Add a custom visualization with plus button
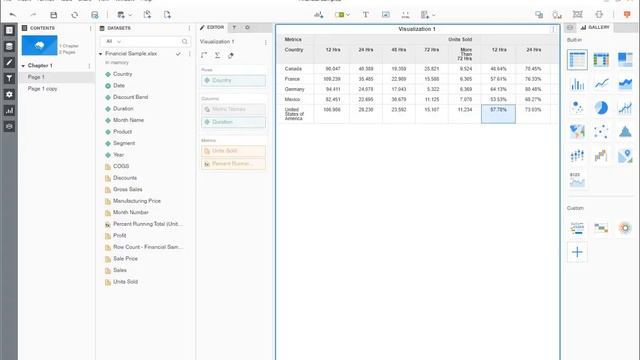The height and width of the screenshot is (360, 640). [x=577, y=252]
